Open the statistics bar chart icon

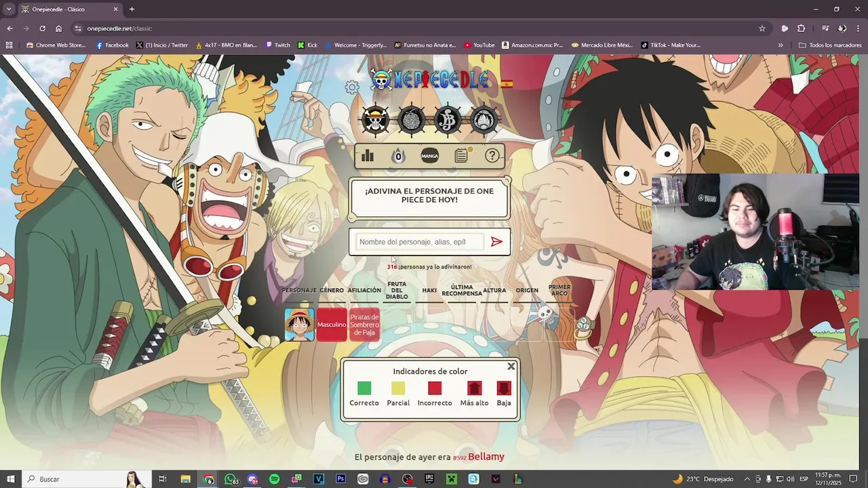pyautogui.click(x=368, y=156)
